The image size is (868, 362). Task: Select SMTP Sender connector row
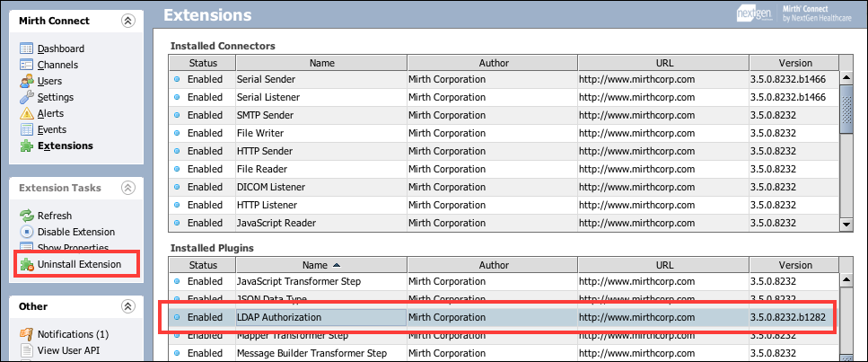tap(504, 115)
